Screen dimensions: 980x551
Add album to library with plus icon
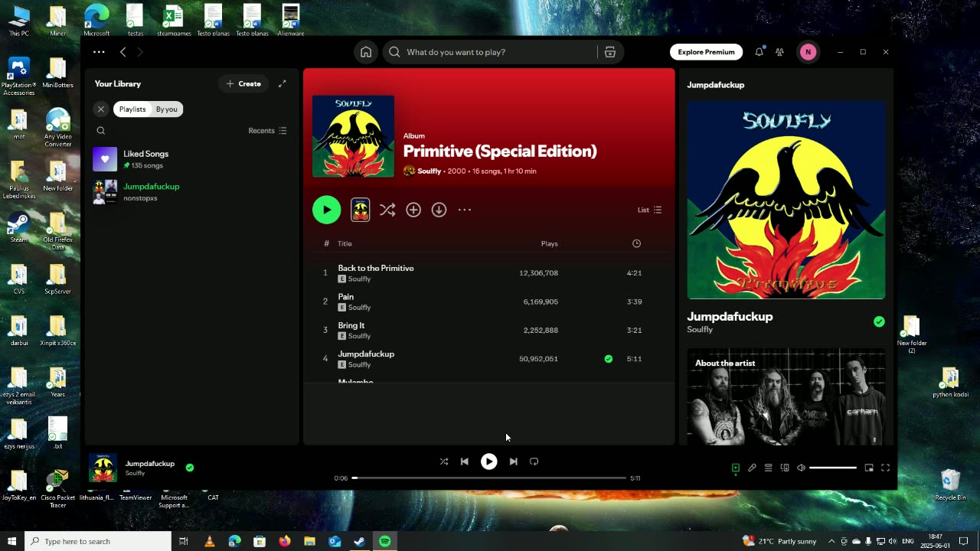413,210
